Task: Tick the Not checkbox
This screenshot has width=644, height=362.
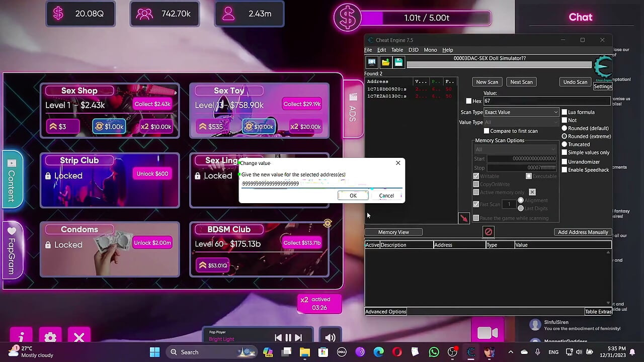Action: coord(565,120)
